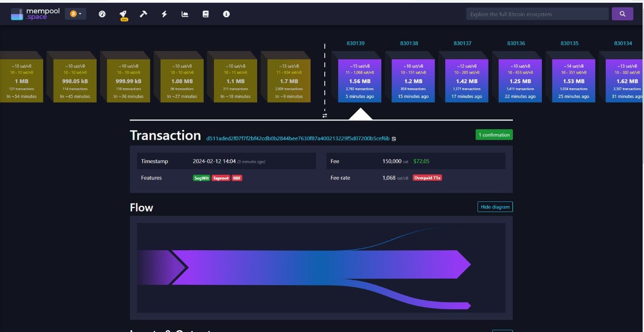Open the Docs book icon

pyautogui.click(x=206, y=14)
